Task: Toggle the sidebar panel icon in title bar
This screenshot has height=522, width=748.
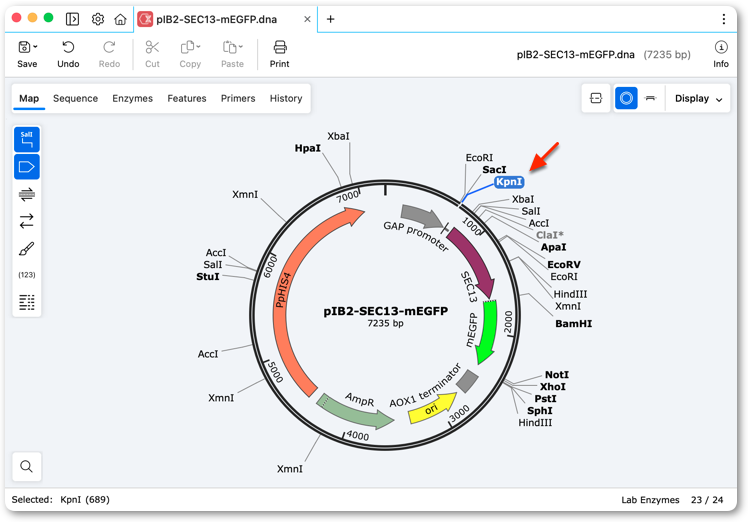Action: point(72,19)
